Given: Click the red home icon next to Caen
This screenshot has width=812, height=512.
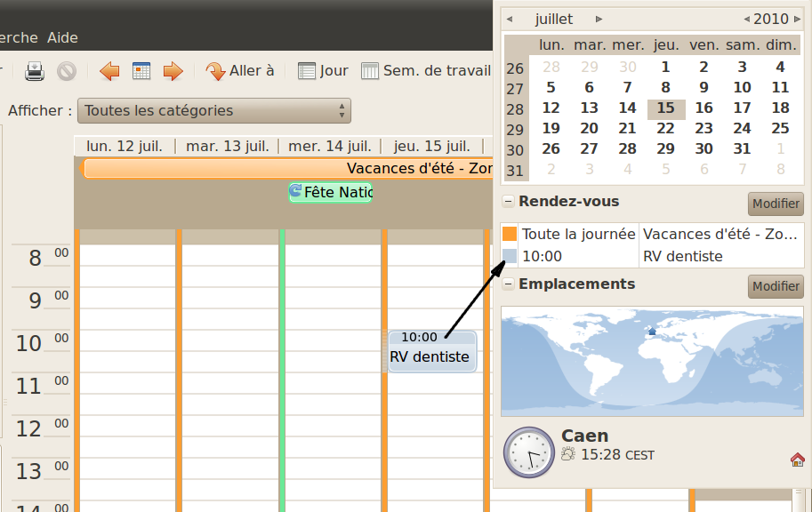Looking at the screenshot, I should click(x=797, y=460).
